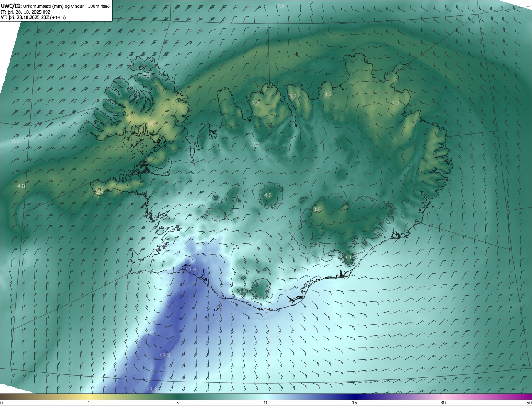Click the 7.7 value label on the map
Viewport: 532px width, 406px height.
(x=255, y=144)
